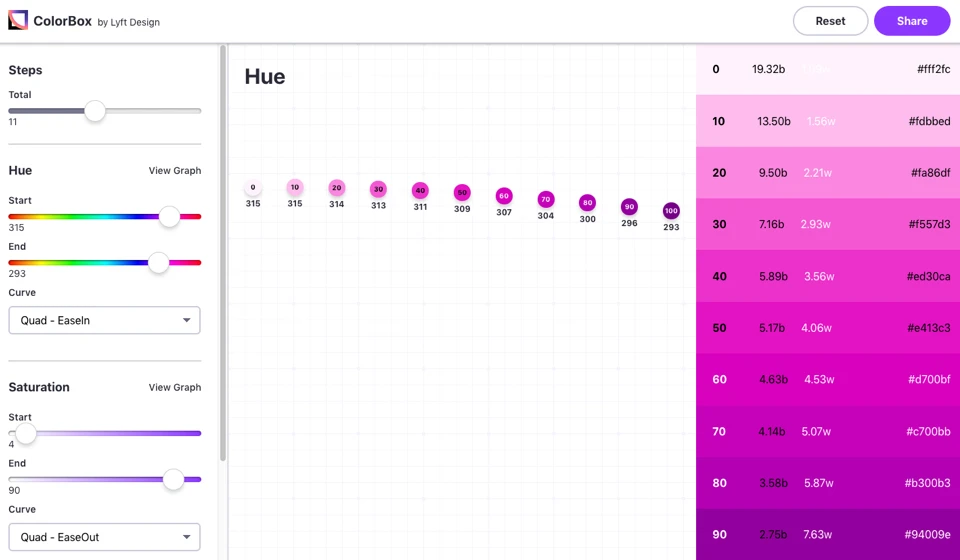Viewport: 960px width, 560px height.
Task: Click the Saturation Start slider handle
Action: click(26, 433)
